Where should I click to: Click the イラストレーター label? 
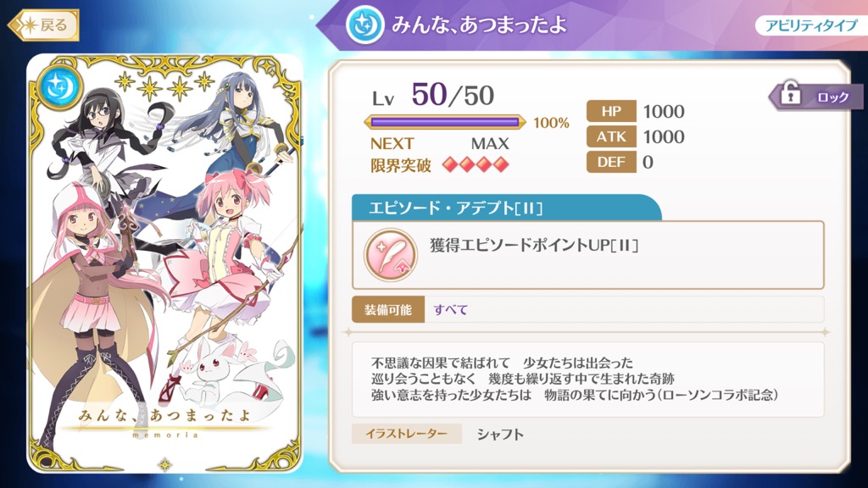(x=406, y=434)
